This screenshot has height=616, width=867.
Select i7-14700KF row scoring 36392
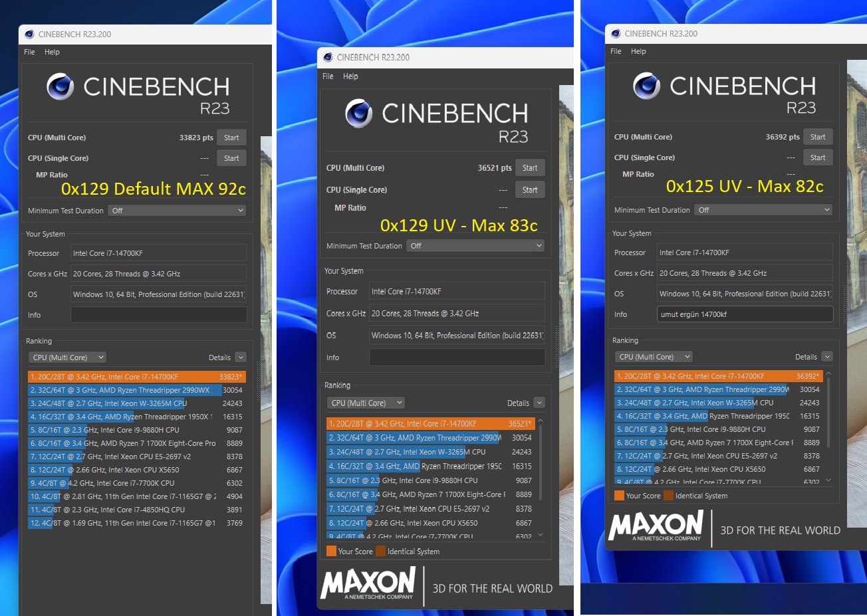click(719, 376)
